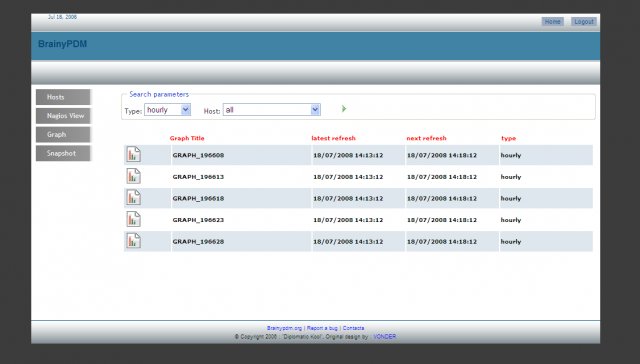Visit the VONDER designer link
Screen dimensions: 640x364
coord(384,337)
